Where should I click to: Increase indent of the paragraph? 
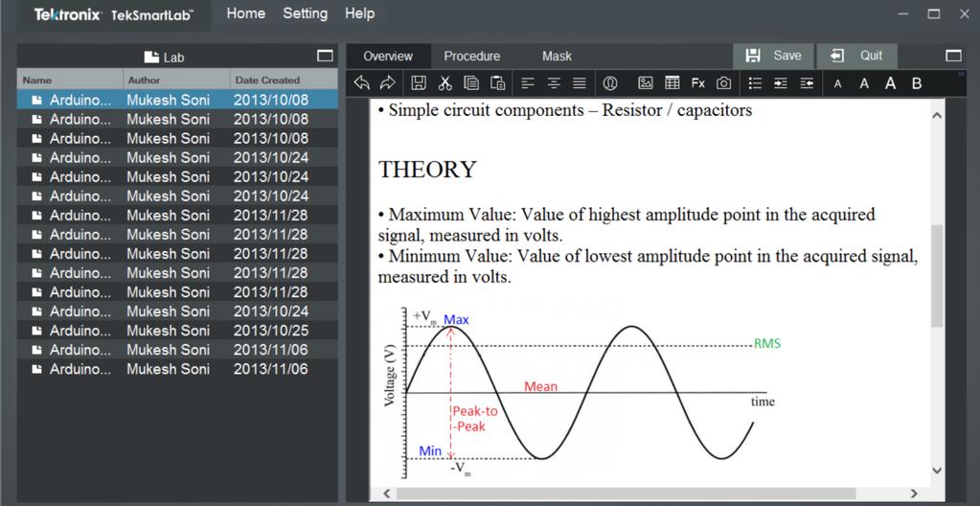(781, 83)
